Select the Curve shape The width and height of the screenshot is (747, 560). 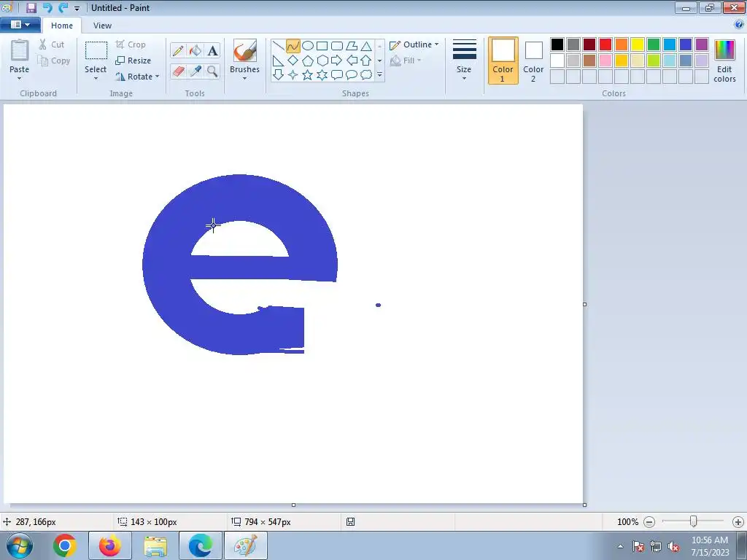click(293, 46)
